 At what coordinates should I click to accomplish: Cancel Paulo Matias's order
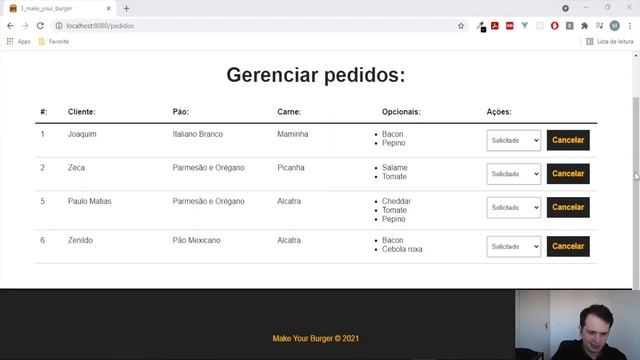click(568, 207)
